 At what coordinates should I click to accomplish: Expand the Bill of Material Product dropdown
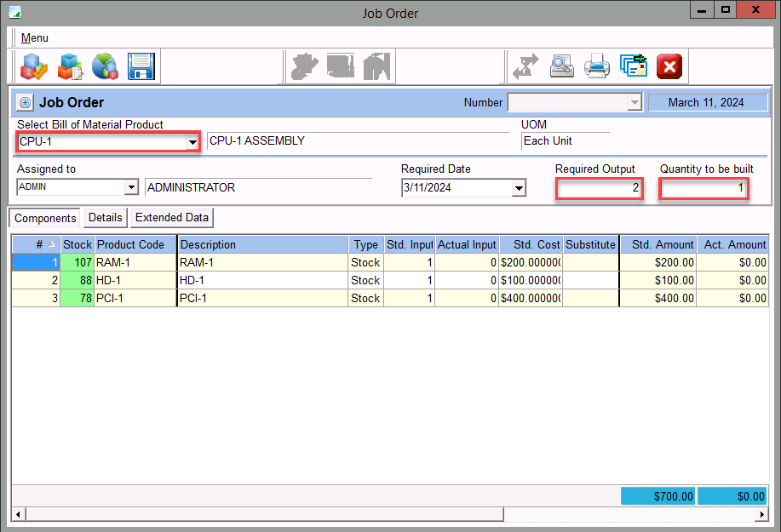[x=192, y=142]
